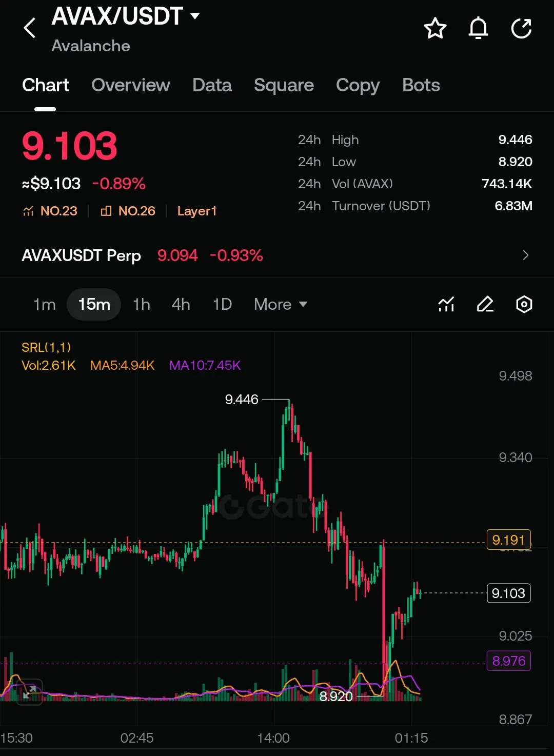Switch to the Overview tab
The height and width of the screenshot is (756, 554).
point(131,85)
